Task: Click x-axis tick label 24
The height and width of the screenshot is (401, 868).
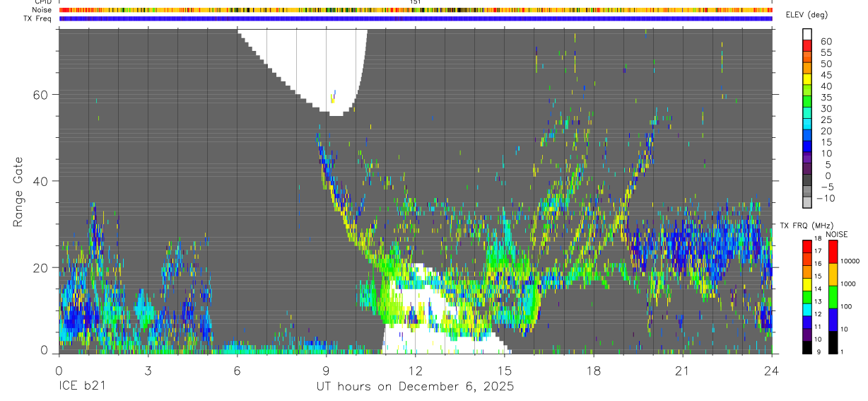Action: coord(772,370)
